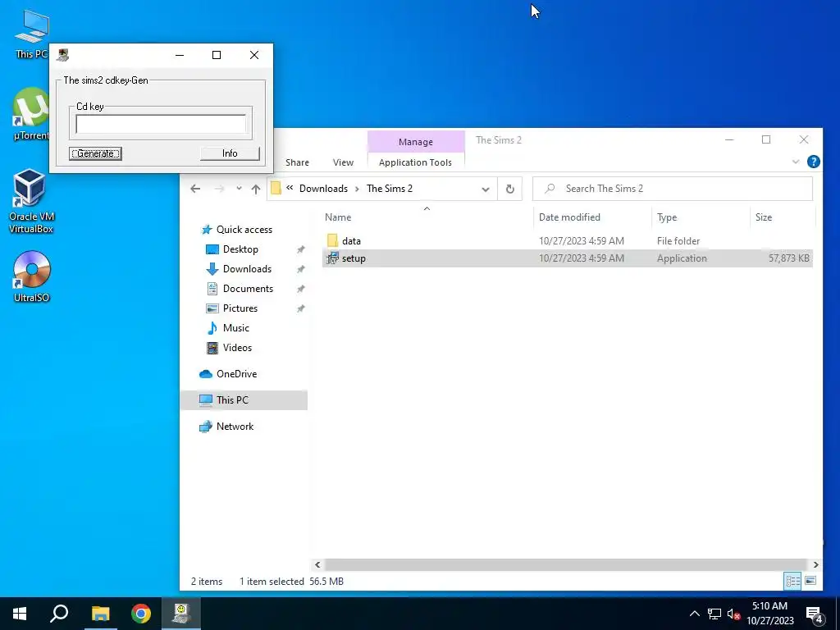Viewport: 840px width, 630px height.
Task: Click The Sims 2 breadcrumb segment
Action: (390, 189)
